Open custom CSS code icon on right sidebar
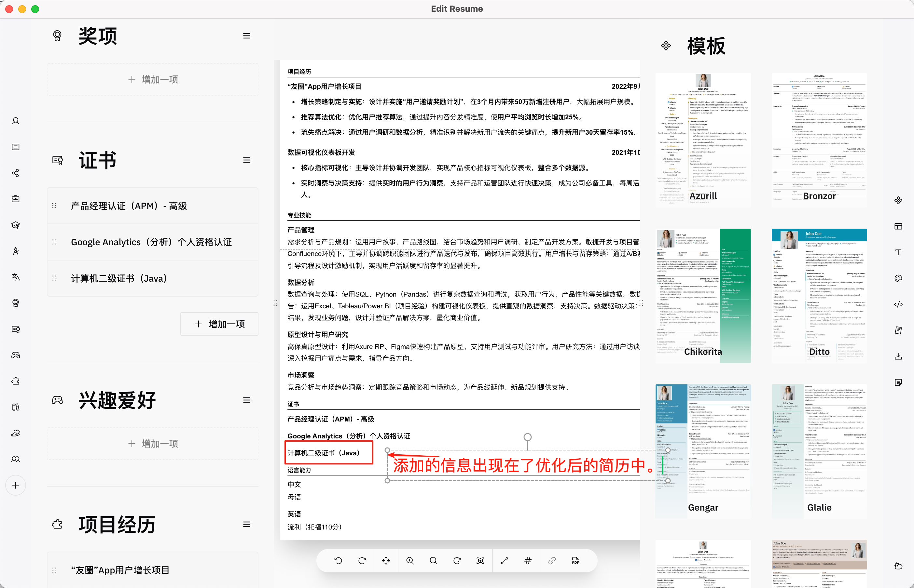Image resolution: width=914 pixels, height=588 pixels. pyautogui.click(x=898, y=304)
